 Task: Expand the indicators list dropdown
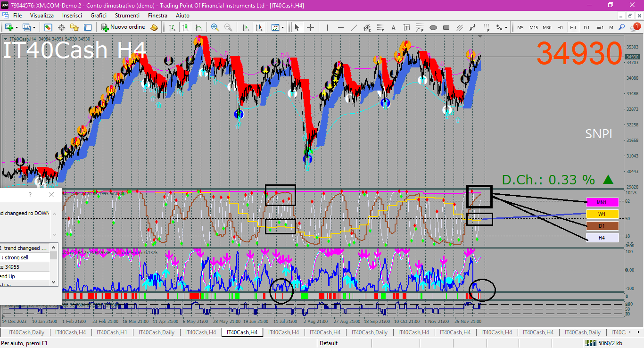point(282,27)
